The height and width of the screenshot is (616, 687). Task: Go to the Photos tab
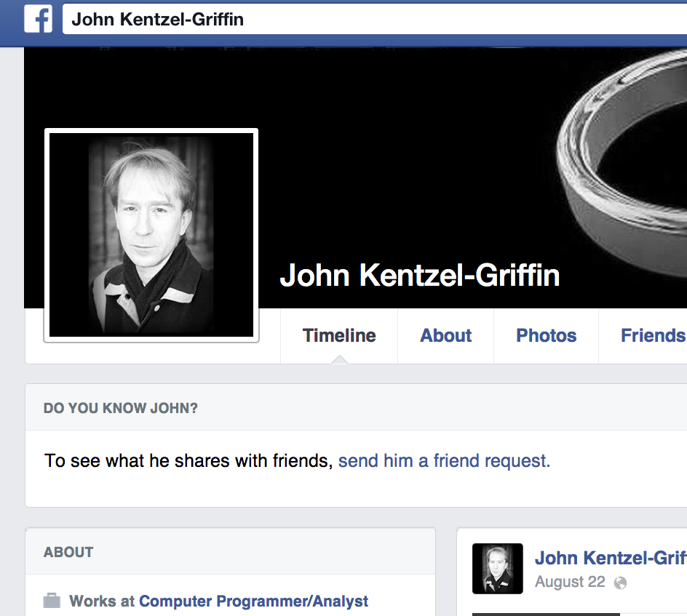point(546,335)
